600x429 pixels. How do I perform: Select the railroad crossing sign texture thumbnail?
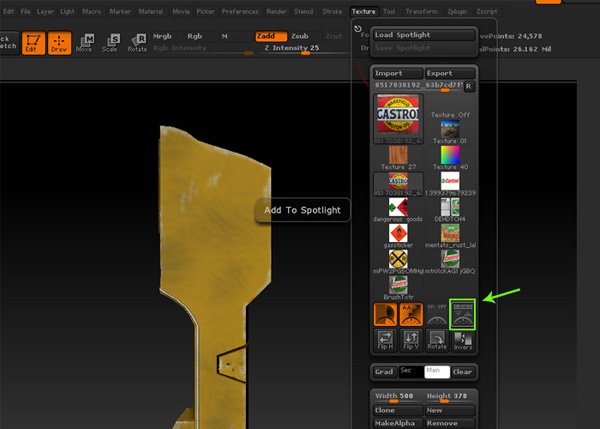pos(398,262)
